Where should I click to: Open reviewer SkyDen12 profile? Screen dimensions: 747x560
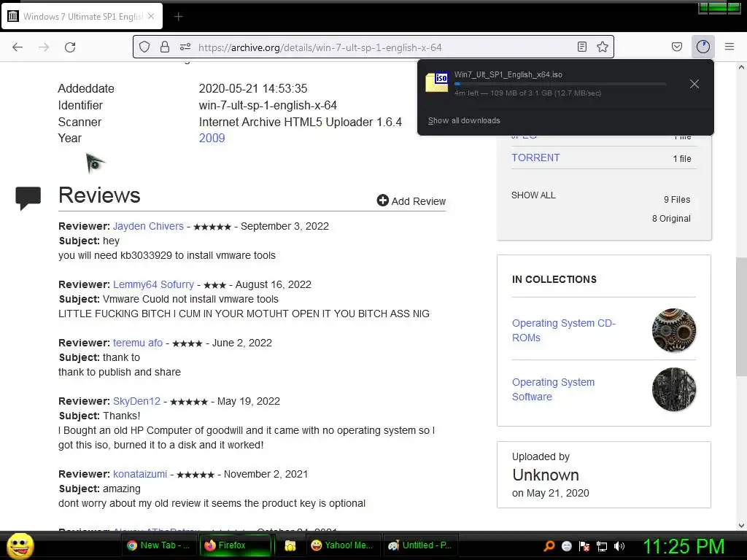[136, 401]
